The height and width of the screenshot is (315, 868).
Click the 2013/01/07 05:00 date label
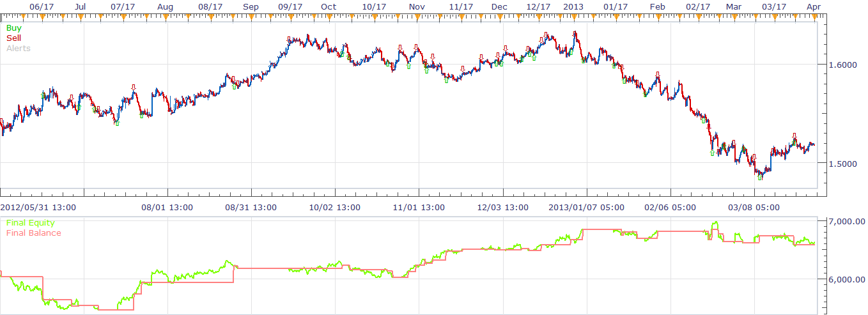pos(587,207)
